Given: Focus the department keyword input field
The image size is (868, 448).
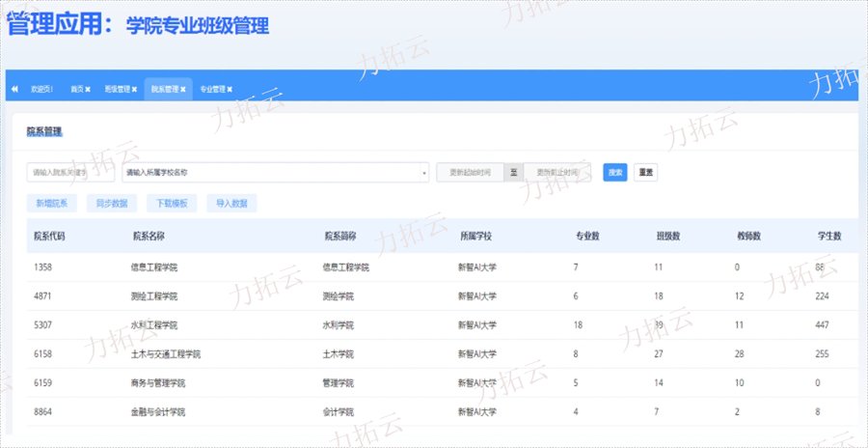Looking at the screenshot, I should [x=70, y=173].
